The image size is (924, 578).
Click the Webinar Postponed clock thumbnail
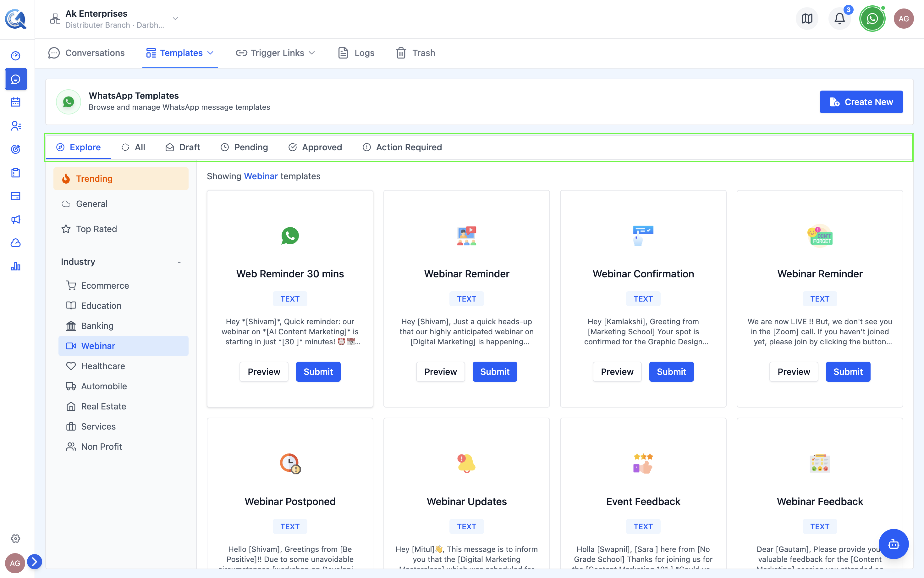point(290,463)
